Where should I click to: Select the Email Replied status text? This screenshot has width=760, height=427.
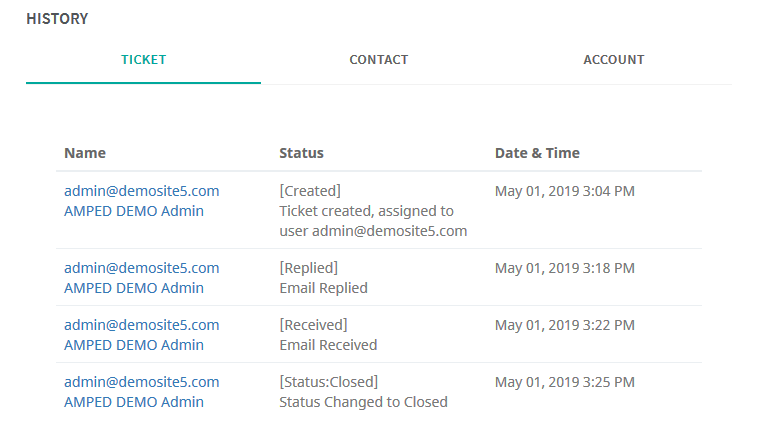(323, 288)
